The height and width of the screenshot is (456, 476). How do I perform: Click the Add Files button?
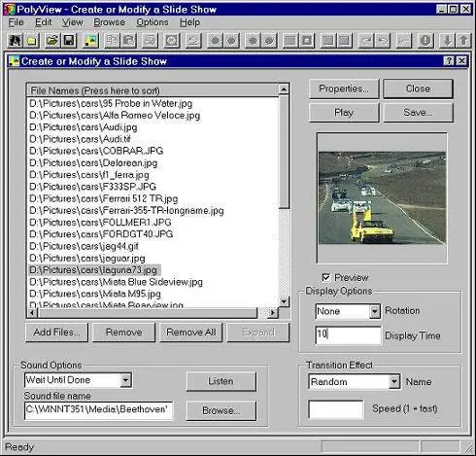56,333
